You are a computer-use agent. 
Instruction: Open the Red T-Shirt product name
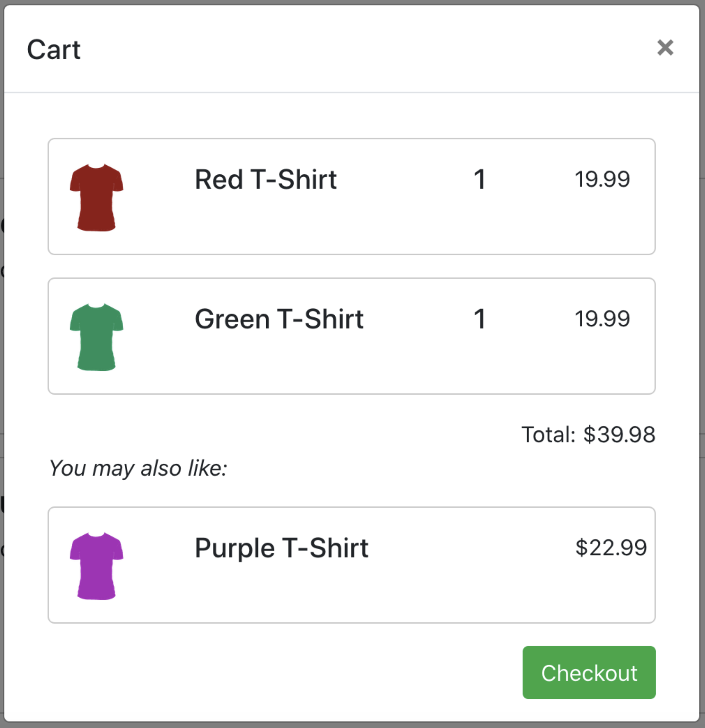coord(266,180)
